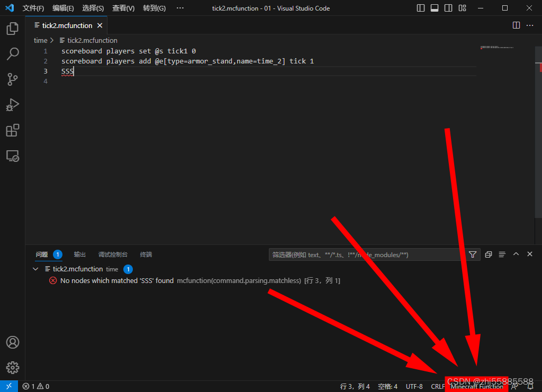Collapse the tick2.mcfunction problems group
This screenshot has width=542, height=392.
[35, 269]
